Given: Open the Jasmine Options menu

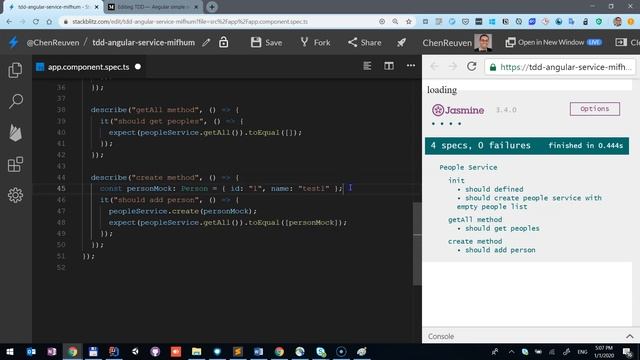Looking at the screenshot, I should pos(595,109).
